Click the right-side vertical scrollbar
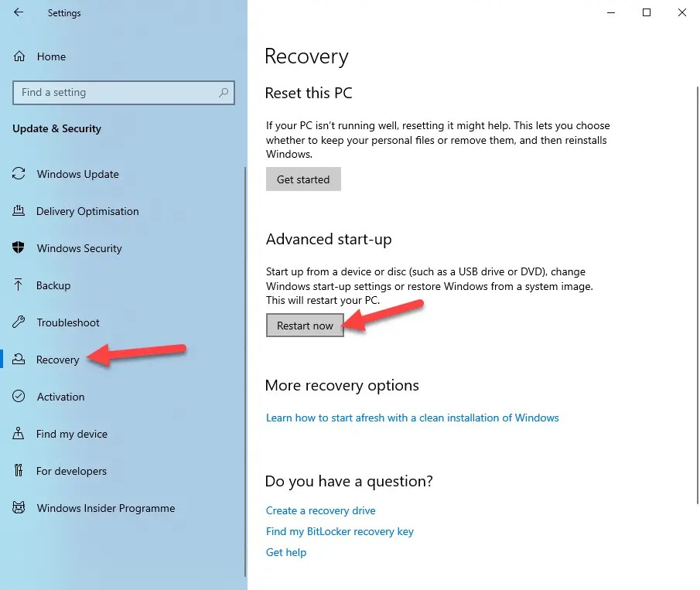 click(697, 295)
